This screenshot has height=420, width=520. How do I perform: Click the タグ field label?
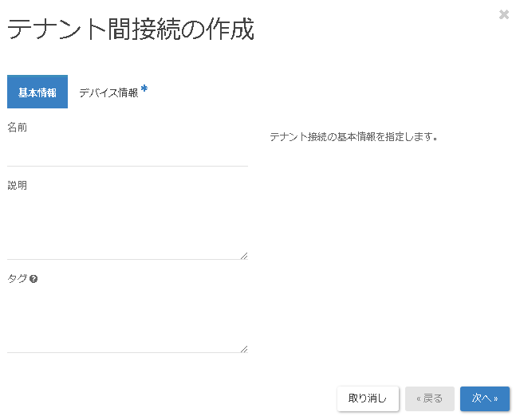pos(17,279)
